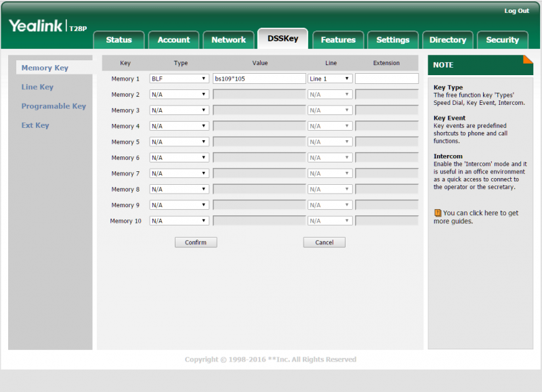Open the Programable Key page
The image size is (542, 392).
54,106
